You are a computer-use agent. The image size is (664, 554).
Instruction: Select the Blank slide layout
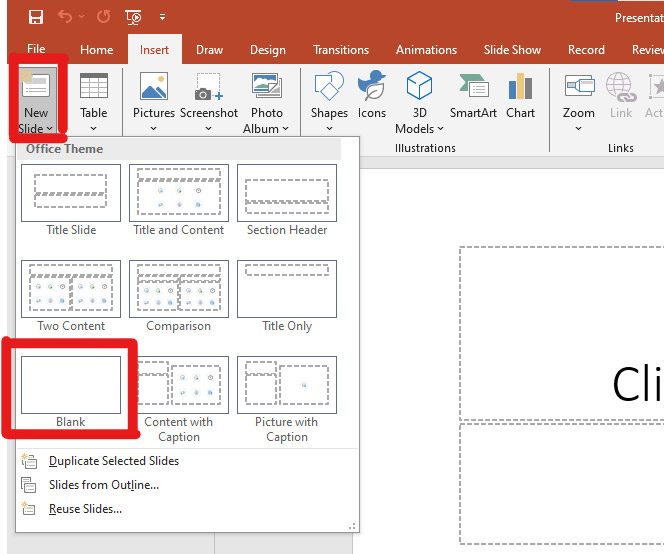tap(71, 386)
